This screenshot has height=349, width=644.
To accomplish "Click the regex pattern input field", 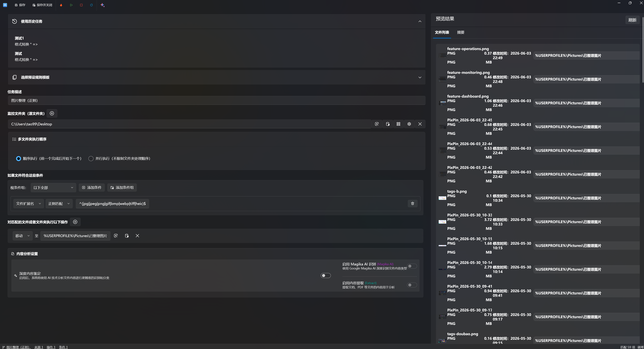I will pyautogui.click(x=113, y=204).
